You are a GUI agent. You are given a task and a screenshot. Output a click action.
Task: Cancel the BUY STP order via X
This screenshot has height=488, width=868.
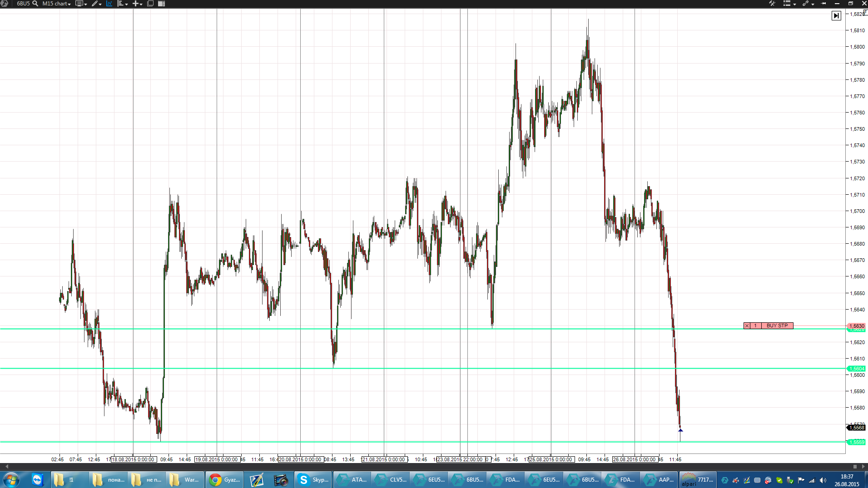pyautogui.click(x=747, y=326)
